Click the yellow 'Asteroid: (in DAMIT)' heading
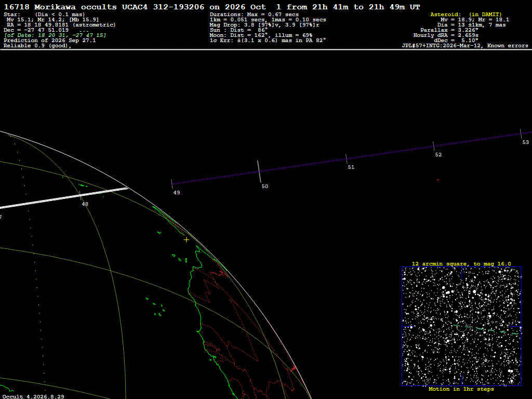 [x=466, y=15]
